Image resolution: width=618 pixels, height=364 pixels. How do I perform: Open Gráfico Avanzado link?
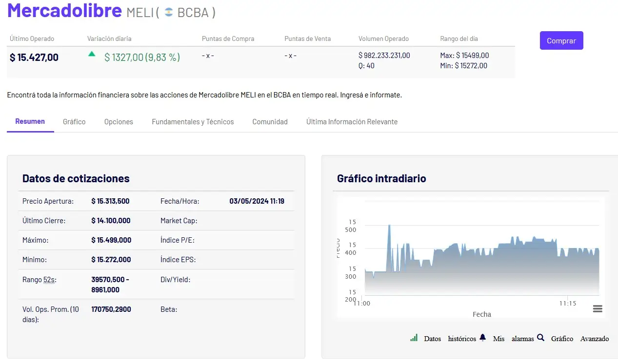point(580,339)
